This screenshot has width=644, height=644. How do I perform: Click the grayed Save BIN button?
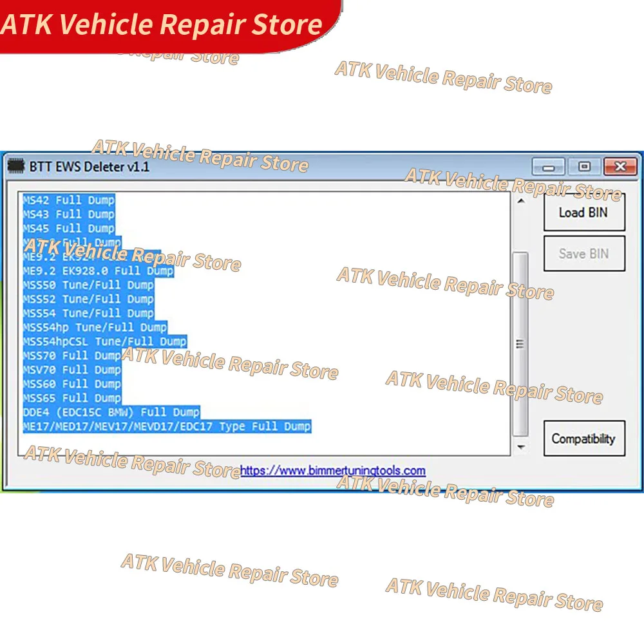[584, 253]
